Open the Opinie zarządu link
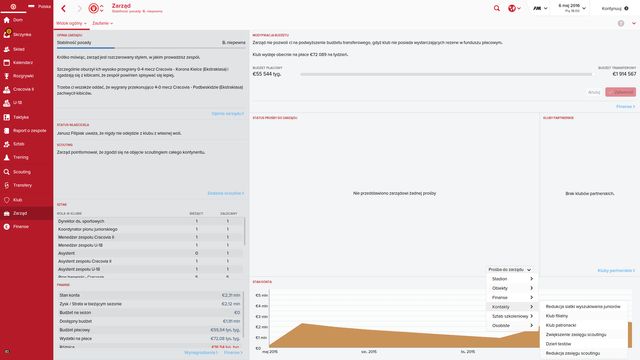The image size is (640, 360). 228,113
